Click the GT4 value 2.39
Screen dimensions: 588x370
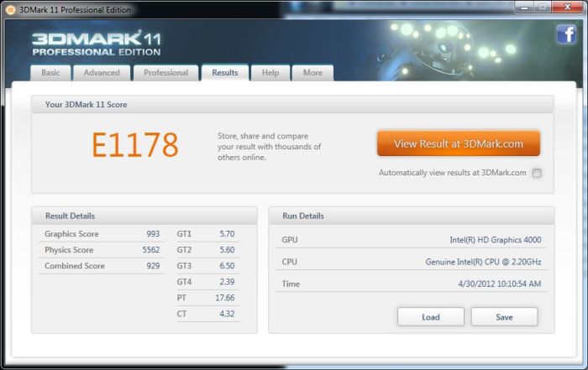(x=227, y=282)
